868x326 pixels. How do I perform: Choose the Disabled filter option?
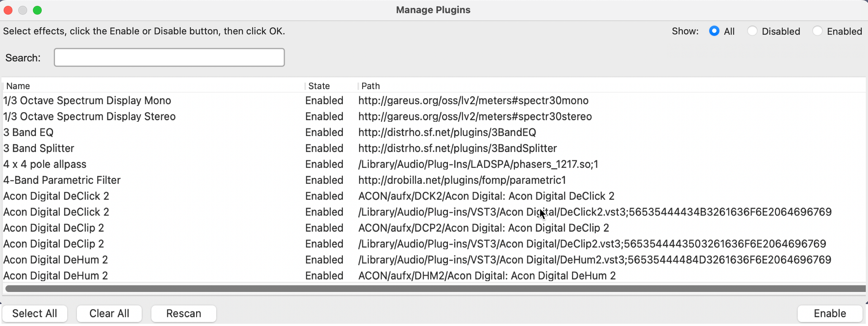coord(752,31)
